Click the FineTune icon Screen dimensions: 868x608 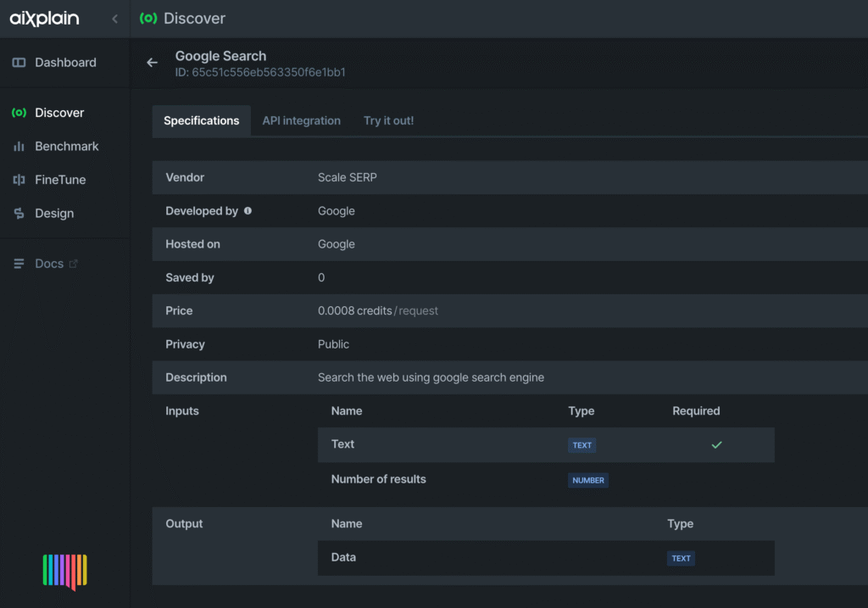point(19,180)
